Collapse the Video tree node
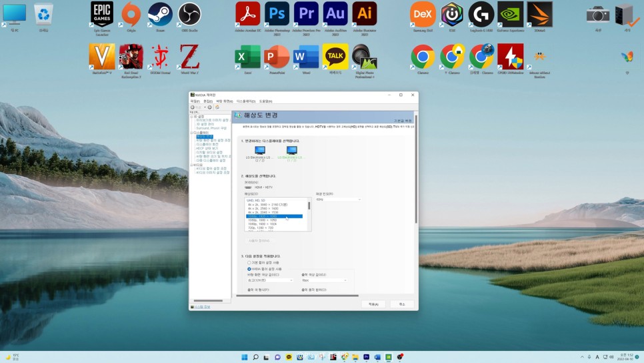The image size is (644, 363). (x=191, y=164)
